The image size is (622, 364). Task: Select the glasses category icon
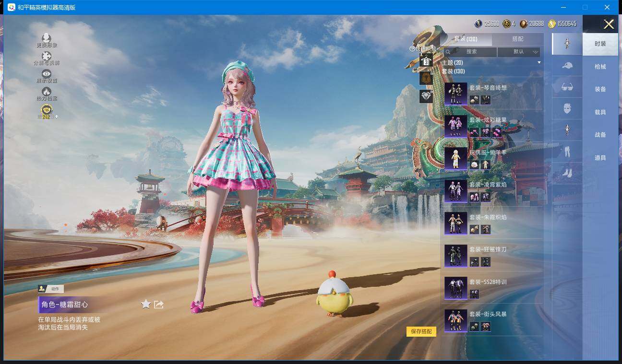567,87
